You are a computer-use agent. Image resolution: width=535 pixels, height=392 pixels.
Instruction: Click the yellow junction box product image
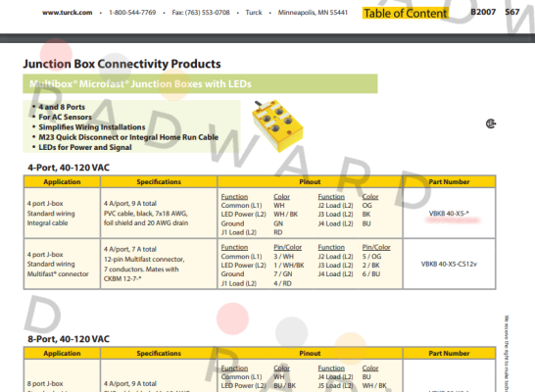click(277, 125)
